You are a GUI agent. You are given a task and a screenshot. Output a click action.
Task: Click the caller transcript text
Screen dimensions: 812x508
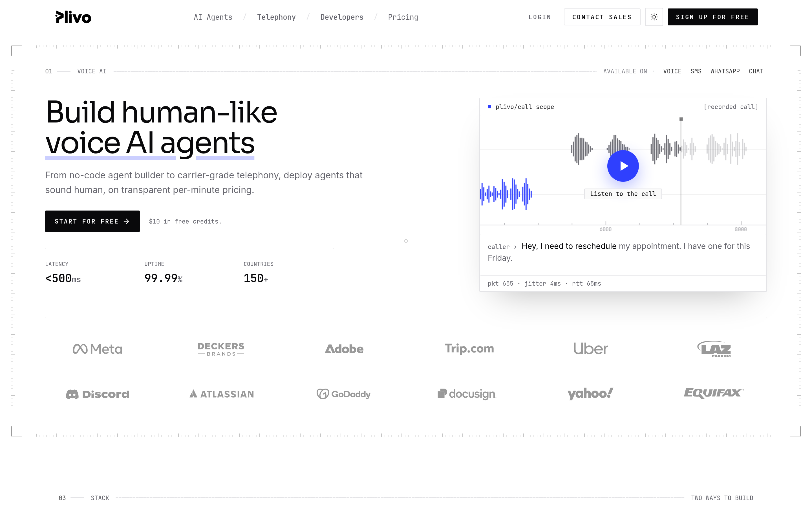pyautogui.click(x=618, y=252)
